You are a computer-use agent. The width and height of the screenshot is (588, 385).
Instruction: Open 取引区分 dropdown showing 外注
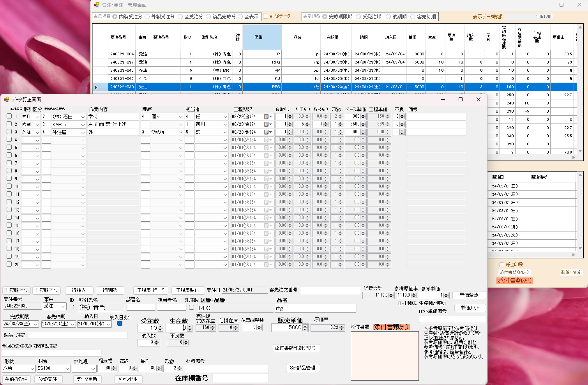(x=37, y=132)
